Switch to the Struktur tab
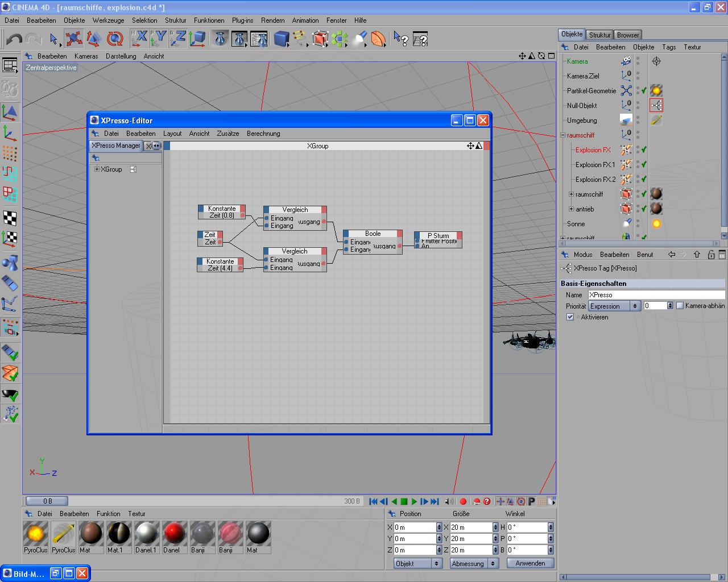Screen dimensions: 728x582 tap(599, 35)
